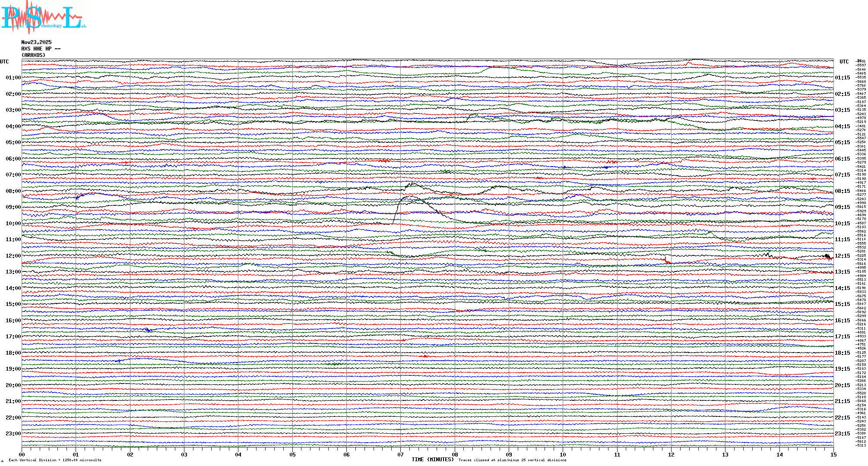The image size is (868, 466).
Task: Click the PSL Seismology Lab logo
Action: (43, 17)
